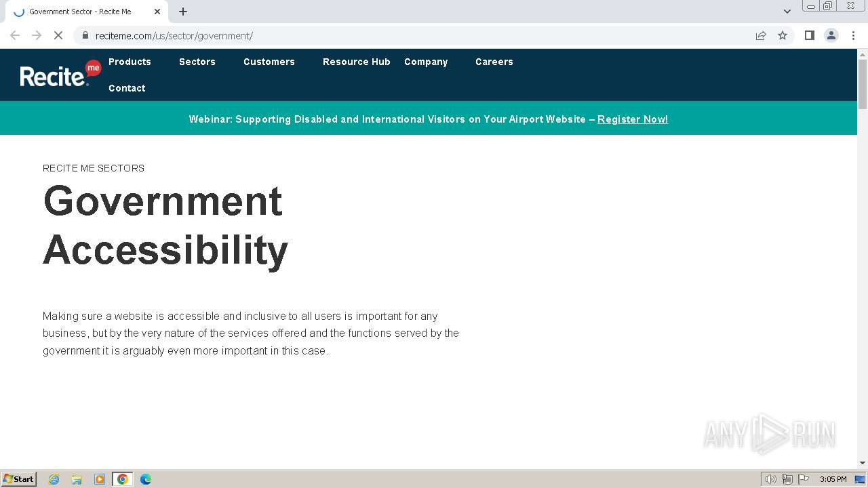Viewport: 868px width, 488px height.
Task: Go to the Careers page
Action: point(494,62)
